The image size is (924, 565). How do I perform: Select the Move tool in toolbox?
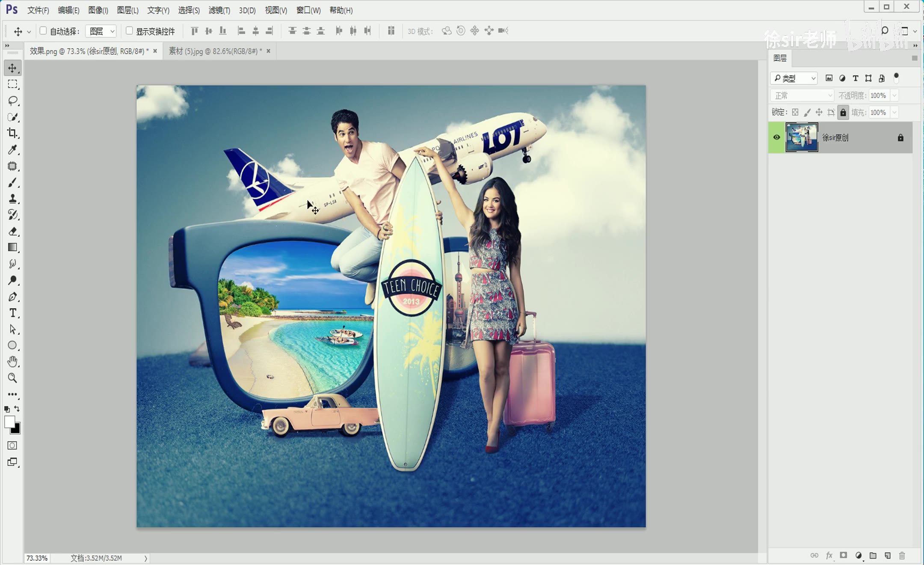tap(12, 68)
